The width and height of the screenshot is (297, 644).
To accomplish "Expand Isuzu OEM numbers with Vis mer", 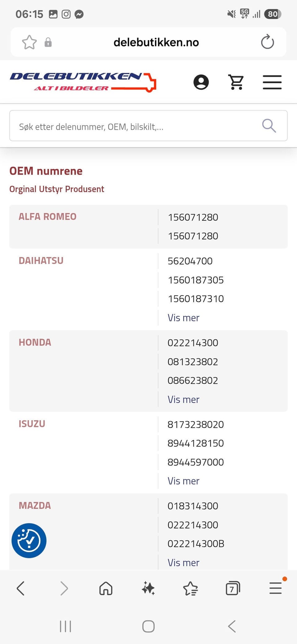I will pyautogui.click(x=183, y=481).
